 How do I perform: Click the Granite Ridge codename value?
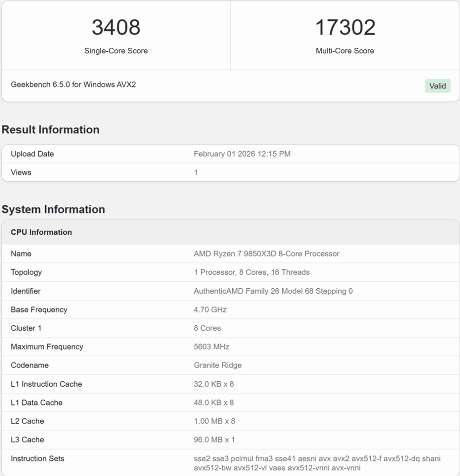pos(217,365)
